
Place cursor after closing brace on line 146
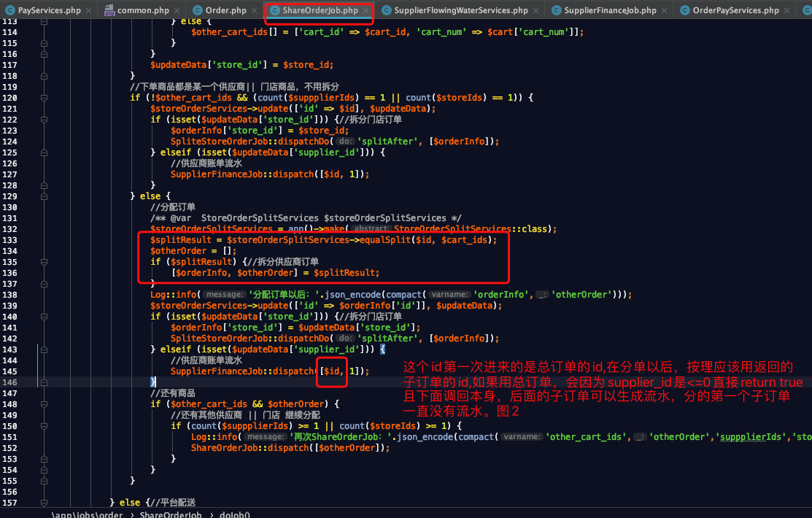(x=156, y=382)
